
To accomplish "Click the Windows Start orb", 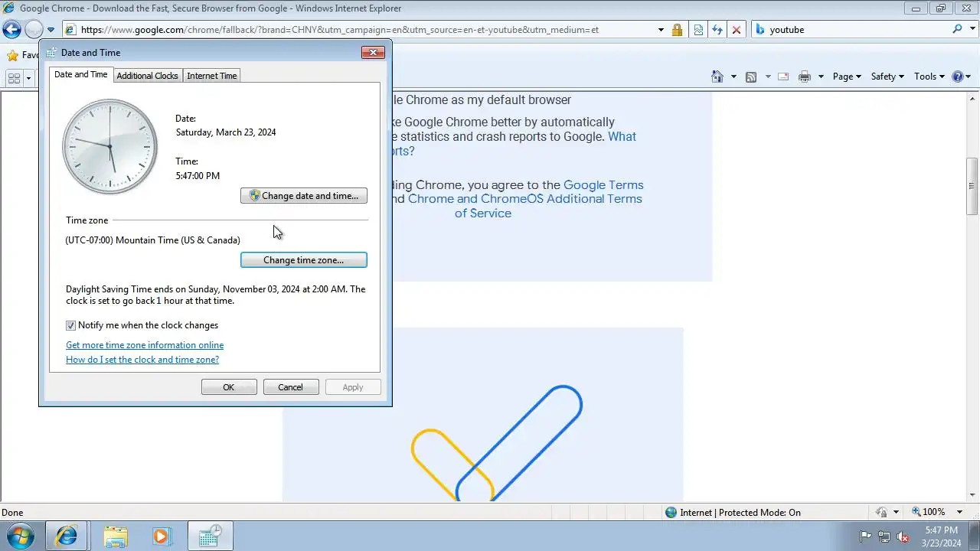I will 20,536.
